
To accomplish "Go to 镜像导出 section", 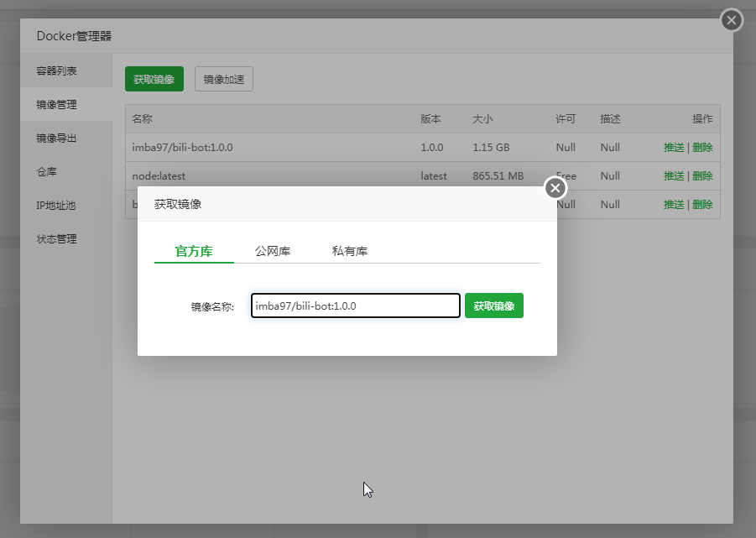I will pos(57,138).
